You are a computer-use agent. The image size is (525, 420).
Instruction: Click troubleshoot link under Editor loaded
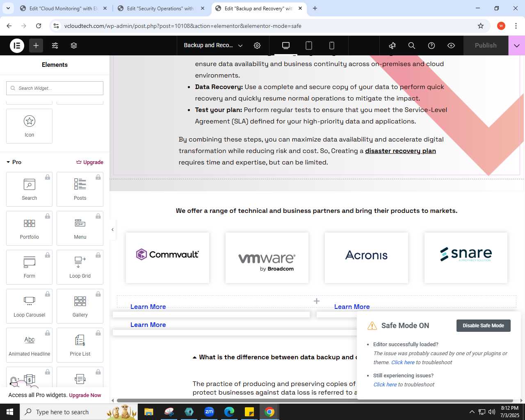coord(403,363)
